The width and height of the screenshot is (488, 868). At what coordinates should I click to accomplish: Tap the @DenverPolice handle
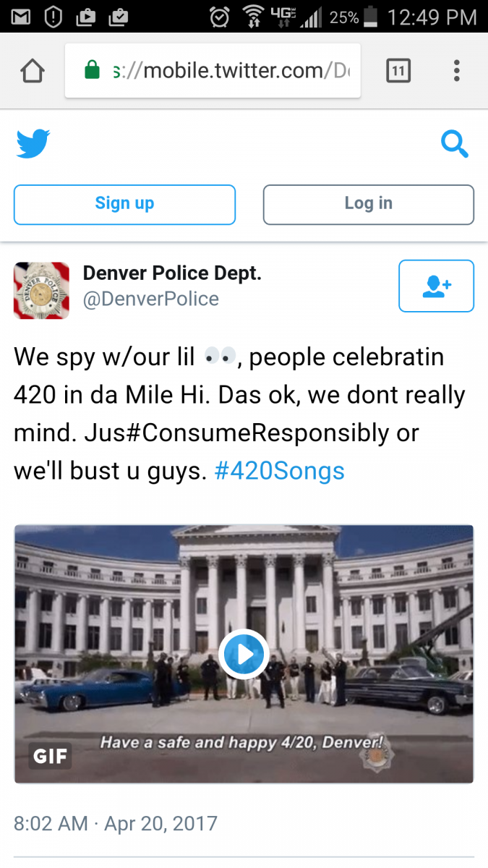click(151, 299)
